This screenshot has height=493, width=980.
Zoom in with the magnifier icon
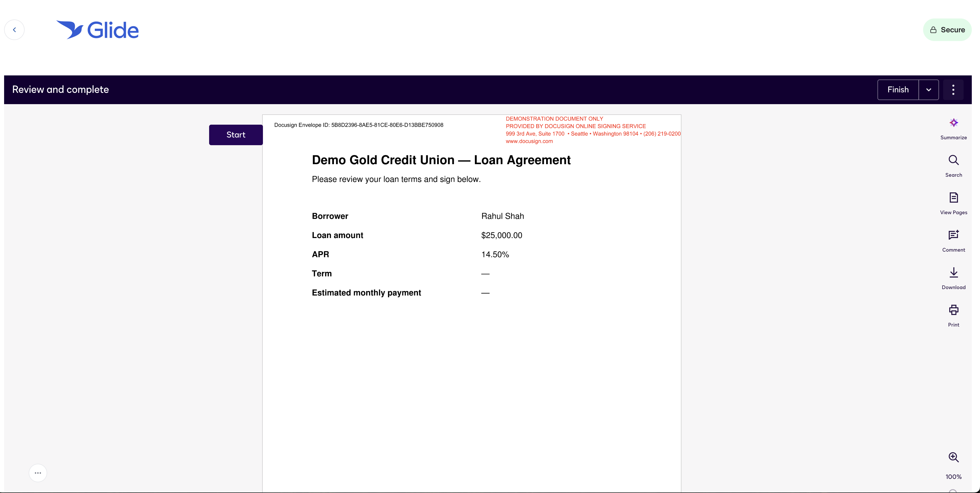click(953, 457)
